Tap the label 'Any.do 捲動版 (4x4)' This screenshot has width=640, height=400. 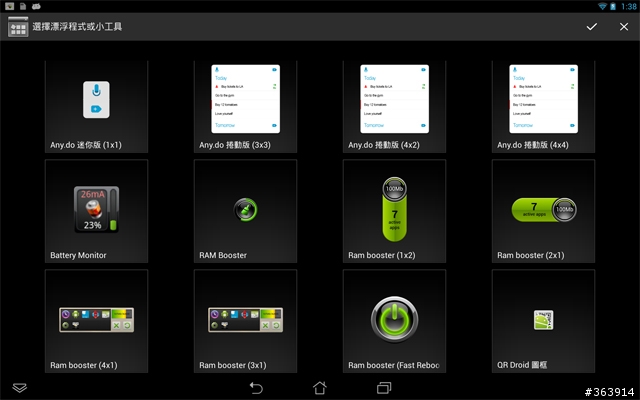(x=533, y=145)
